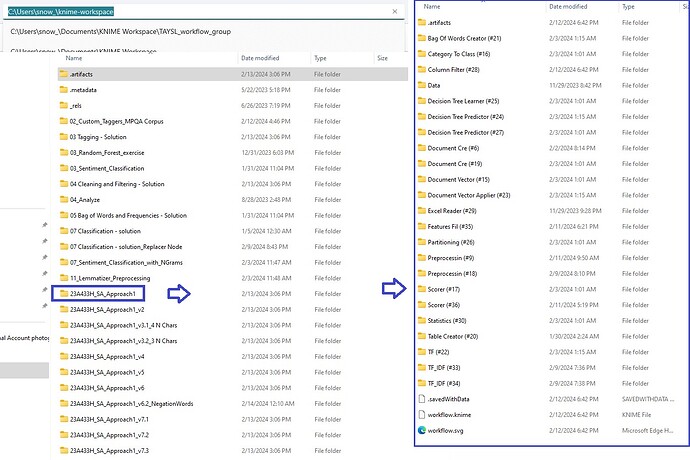
Task: Click the Table Creator (#20) folder icon
Action: pos(422,336)
